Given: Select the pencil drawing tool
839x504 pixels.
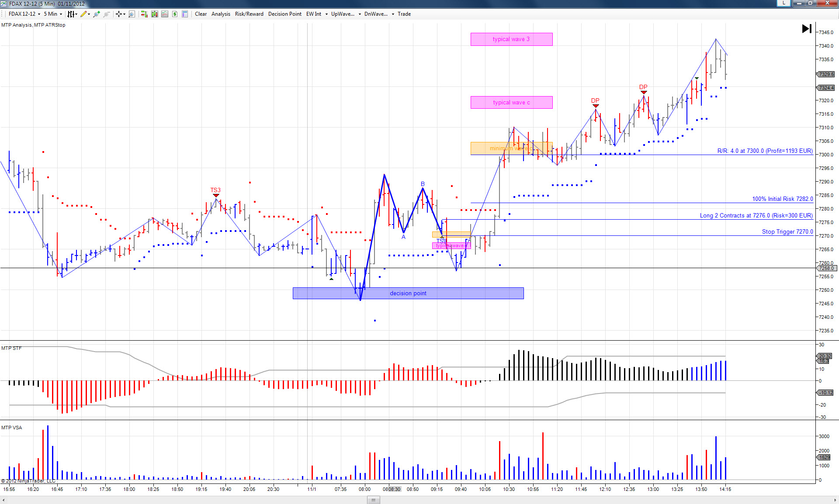Looking at the screenshot, I should click(x=83, y=14).
